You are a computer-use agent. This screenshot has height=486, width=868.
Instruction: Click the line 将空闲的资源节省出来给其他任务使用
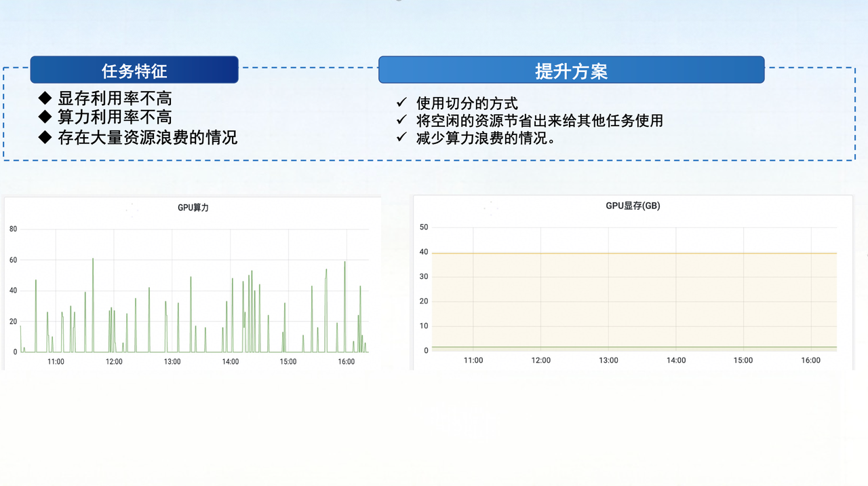coord(540,121)
